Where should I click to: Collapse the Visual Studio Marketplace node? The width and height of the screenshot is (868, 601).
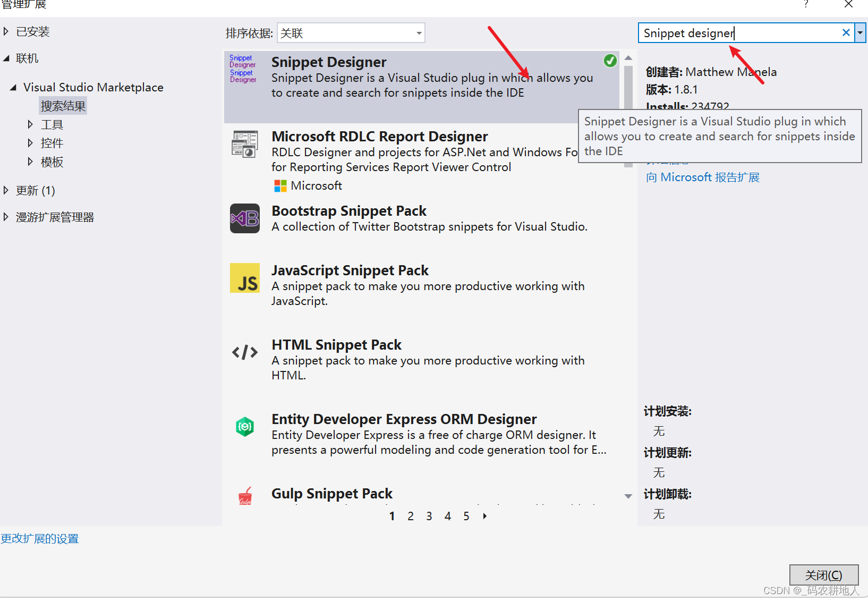coord(13,87)
